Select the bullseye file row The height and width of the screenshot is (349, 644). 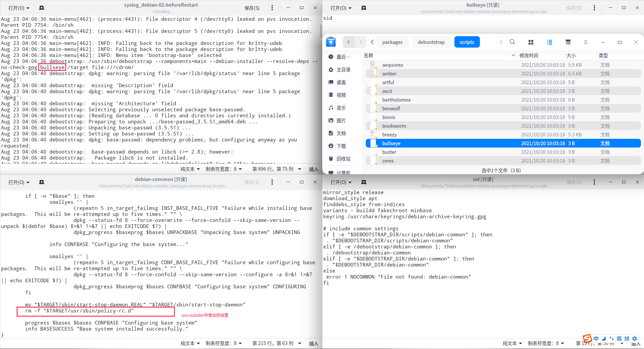pos(503,143)
